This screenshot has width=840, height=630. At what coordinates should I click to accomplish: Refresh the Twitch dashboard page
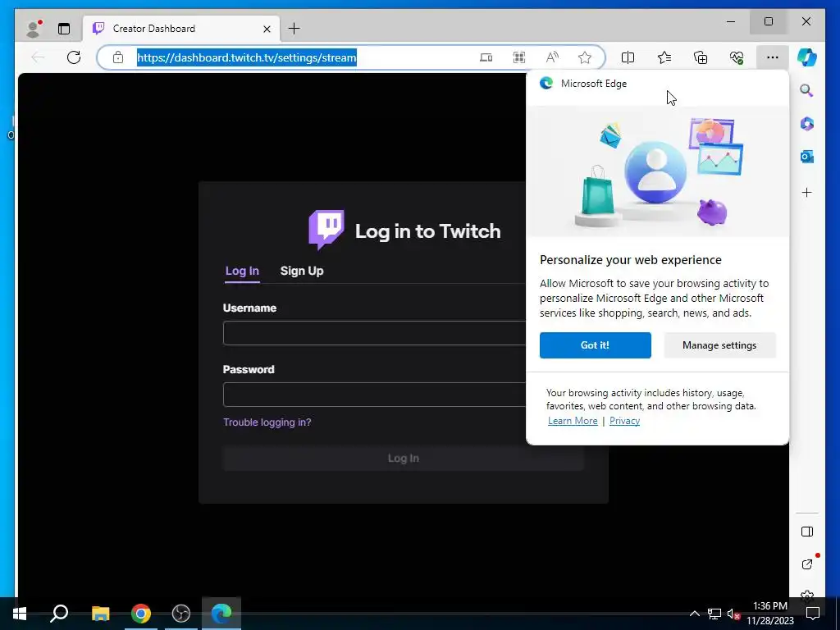[74, 57]
